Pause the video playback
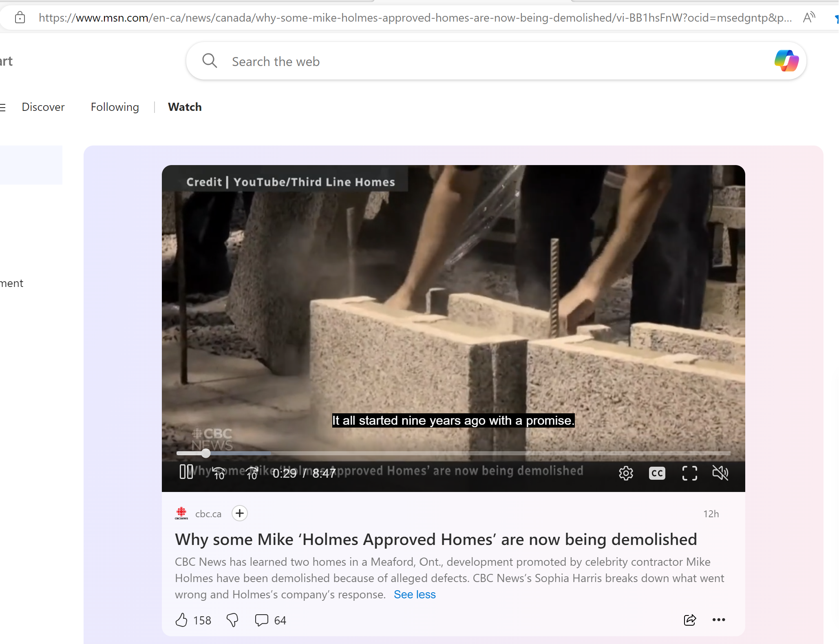839x644 pixels. [186, 472]
